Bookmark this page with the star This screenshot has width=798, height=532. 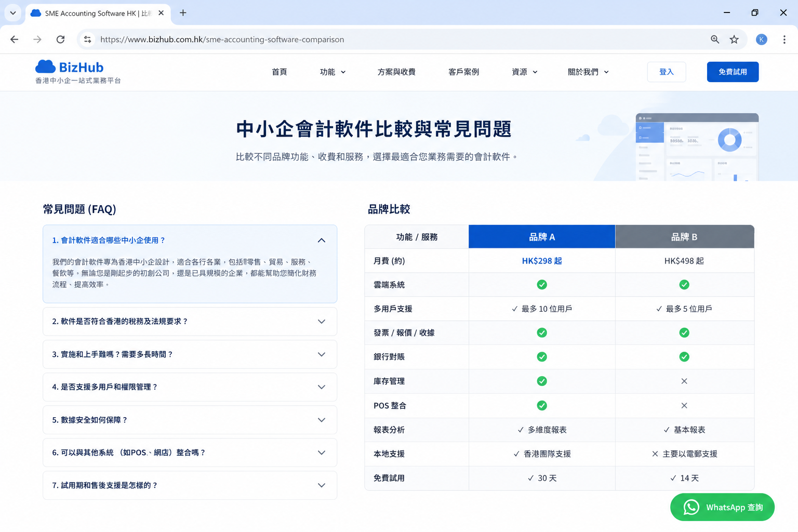coord(734,39)
